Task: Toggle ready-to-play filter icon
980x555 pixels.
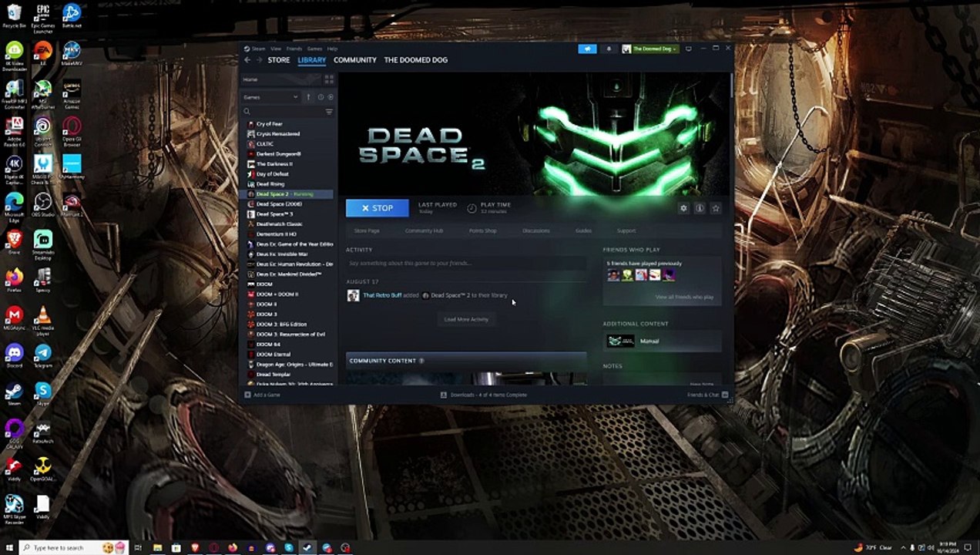Action: tap(331, 97)
